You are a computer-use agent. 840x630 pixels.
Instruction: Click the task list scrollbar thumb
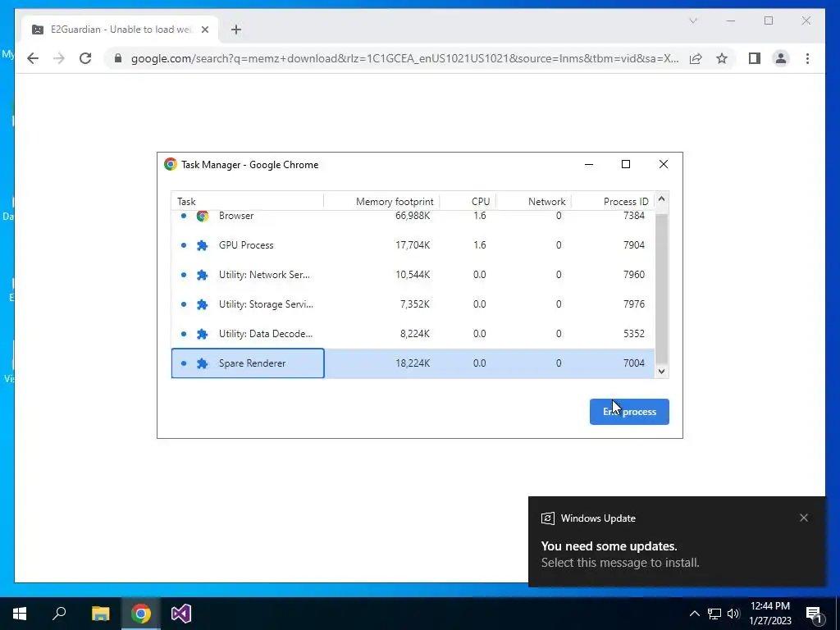(x=661, y=288)
